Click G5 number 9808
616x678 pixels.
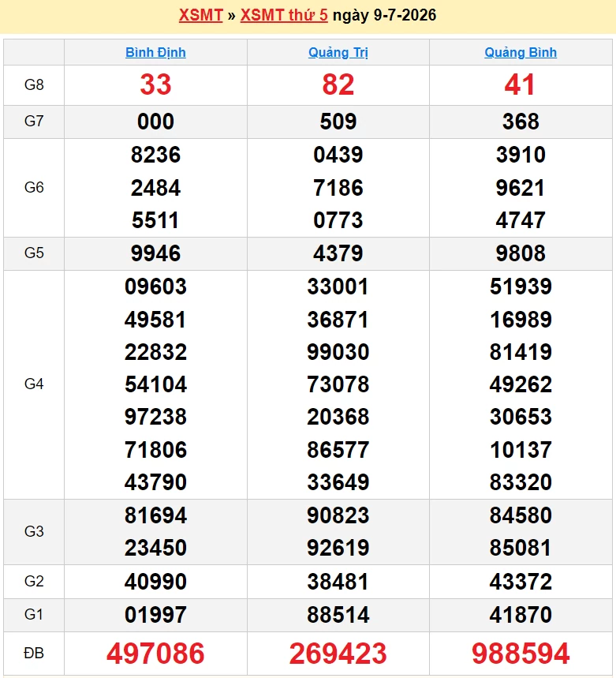pos(521,253)
